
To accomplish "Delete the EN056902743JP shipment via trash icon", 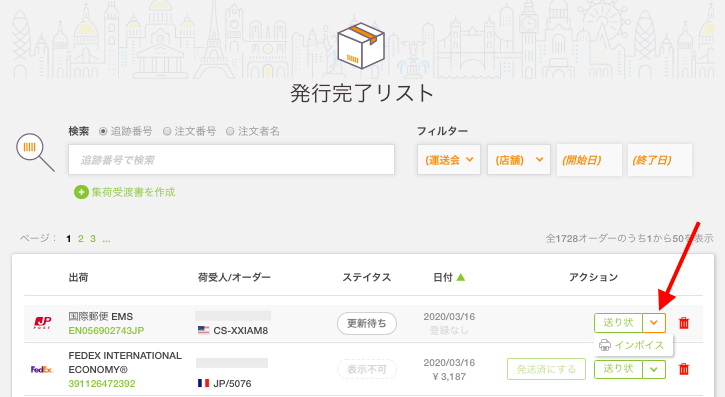I will click(684, 323).
